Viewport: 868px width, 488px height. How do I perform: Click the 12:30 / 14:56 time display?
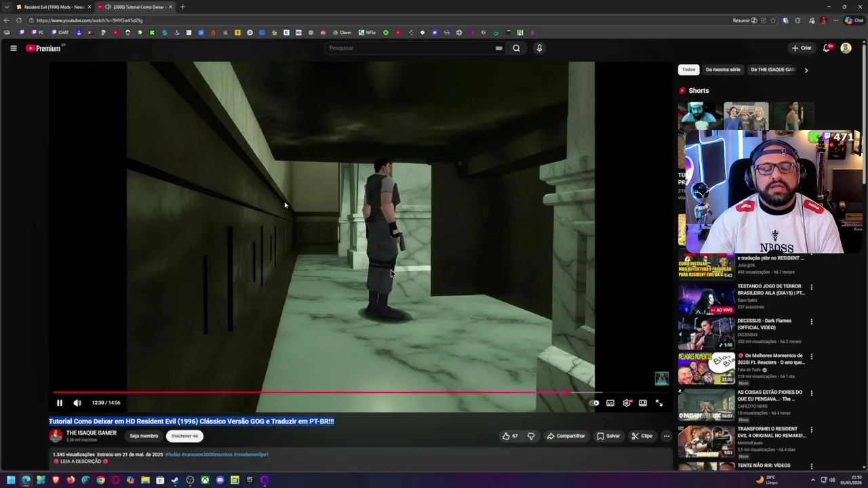106,403
